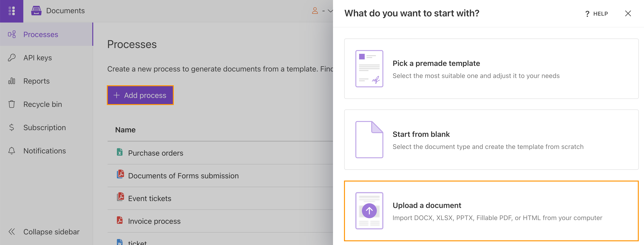Click the PDF icon beside Event tickets
This screenshot has height=245, width=644.
(x=120, y=197)
